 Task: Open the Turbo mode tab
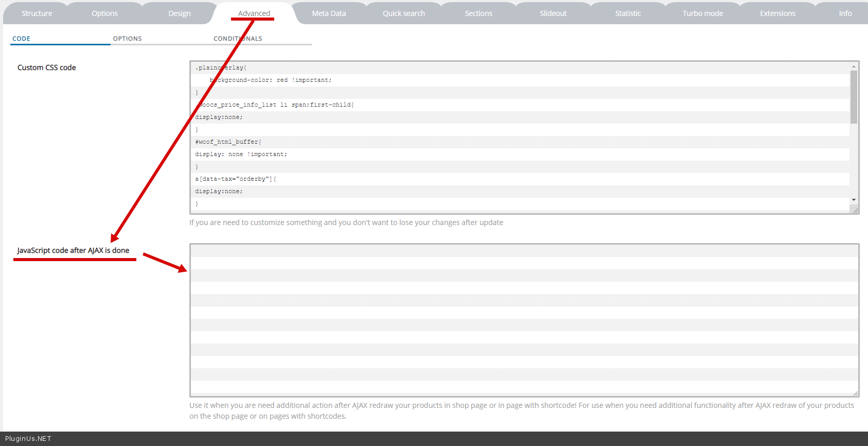(x=702, y=13)
